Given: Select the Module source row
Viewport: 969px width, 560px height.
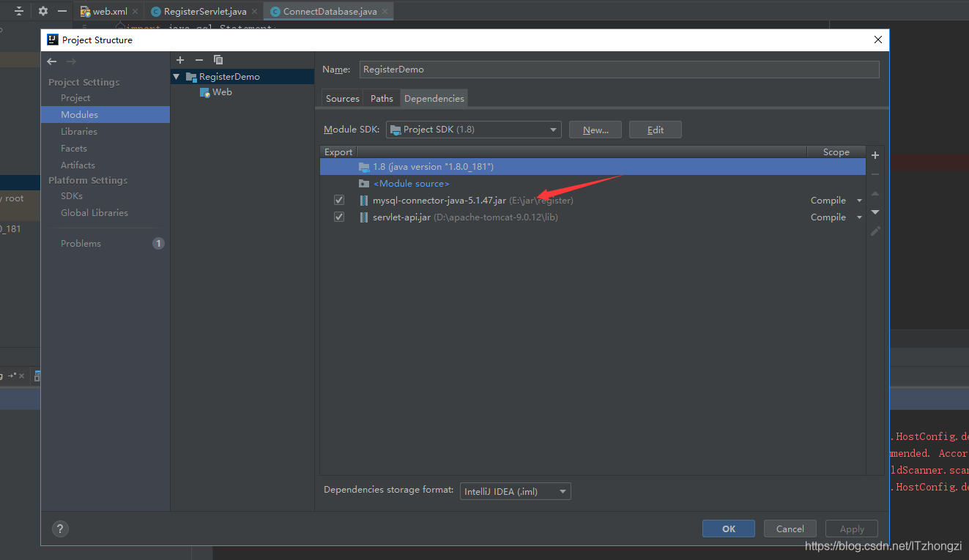Looking at the screenshot, I should (593, 183).
